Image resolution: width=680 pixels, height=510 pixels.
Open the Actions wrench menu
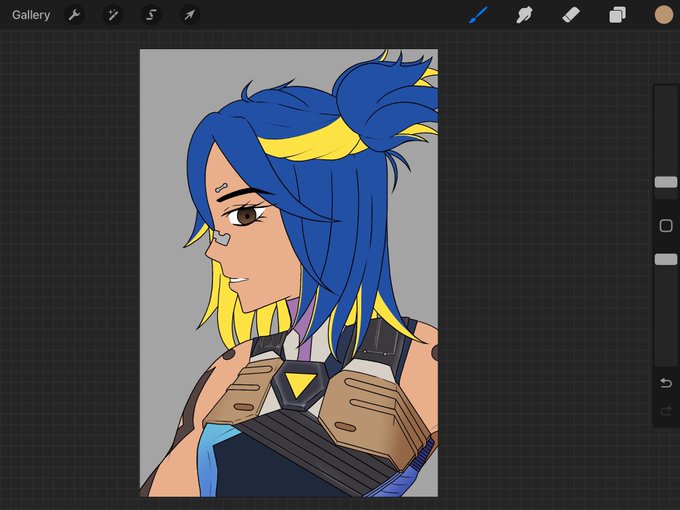(x=74, y=15)
